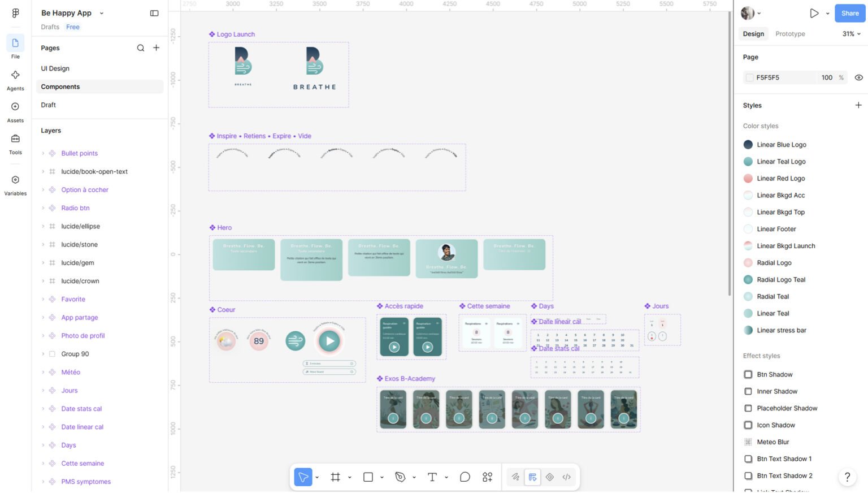Select the Btn Shadow effect style
Viewport: 868px width, 493px height.
click(x=774, y=374)
